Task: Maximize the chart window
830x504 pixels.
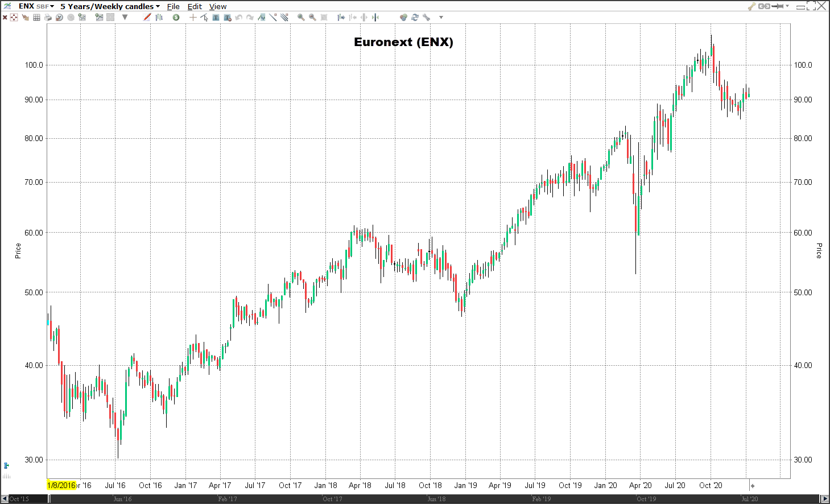Action: click(x=811, y=6)
